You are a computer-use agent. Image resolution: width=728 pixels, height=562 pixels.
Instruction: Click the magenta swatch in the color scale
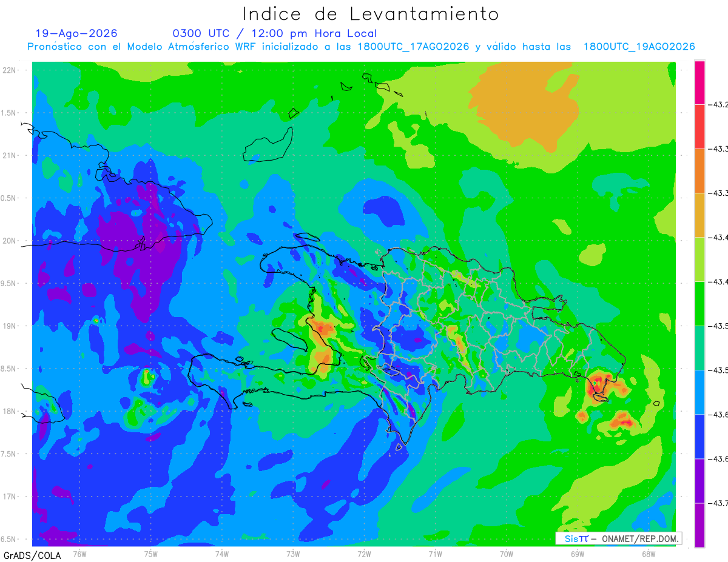699,82
